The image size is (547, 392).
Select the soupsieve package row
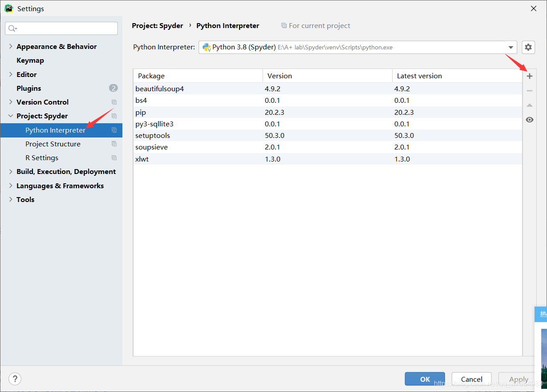point(328,147)
